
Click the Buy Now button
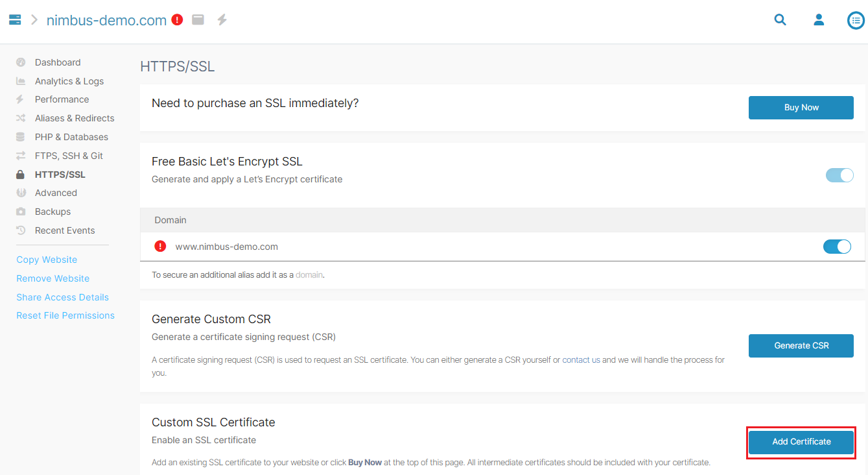(x=801, y=108)
